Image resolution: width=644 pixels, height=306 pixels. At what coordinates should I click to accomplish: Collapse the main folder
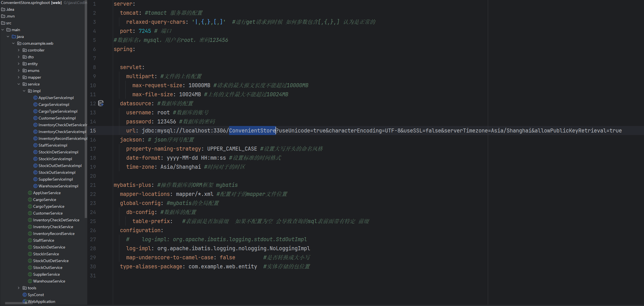(3, 30)
